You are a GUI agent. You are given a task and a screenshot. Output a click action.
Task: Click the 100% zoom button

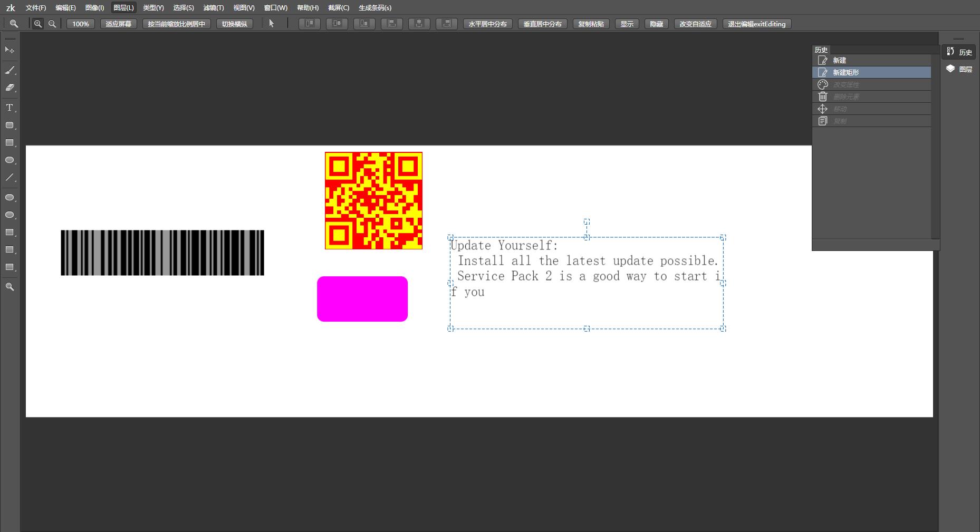(x=81, y=24)
